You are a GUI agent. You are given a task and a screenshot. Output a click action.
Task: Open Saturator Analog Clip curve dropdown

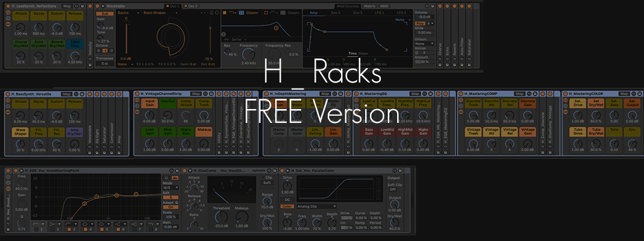pyautogui.click(x=316, y=207)
